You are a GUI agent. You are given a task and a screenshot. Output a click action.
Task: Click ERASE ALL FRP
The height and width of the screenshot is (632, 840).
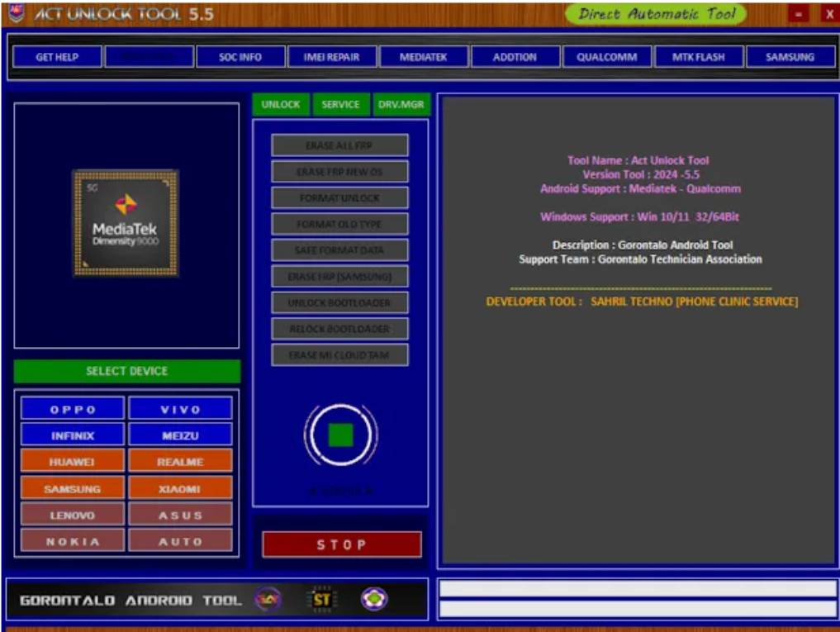tap(340, 145)
